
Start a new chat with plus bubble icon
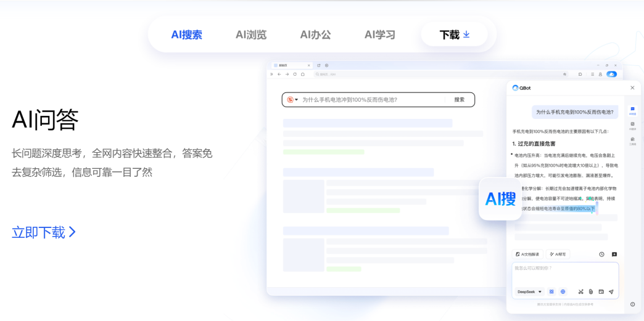point(614,254)
